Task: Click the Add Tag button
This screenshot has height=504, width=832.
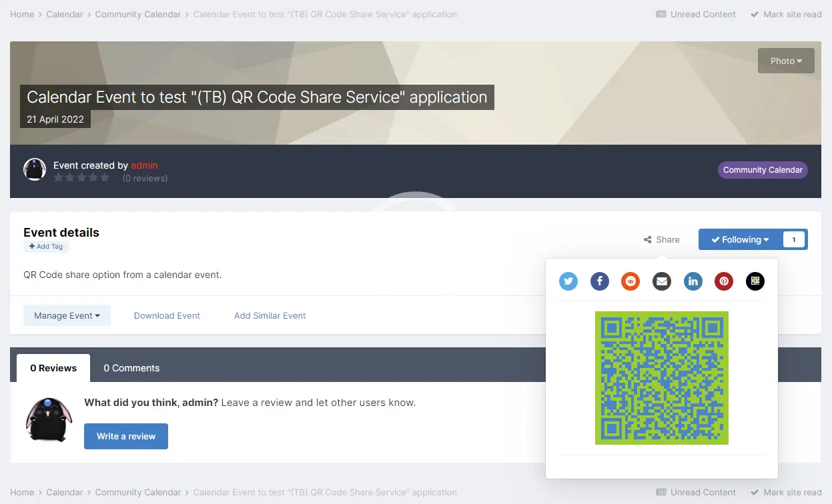Action: point(46,247)
